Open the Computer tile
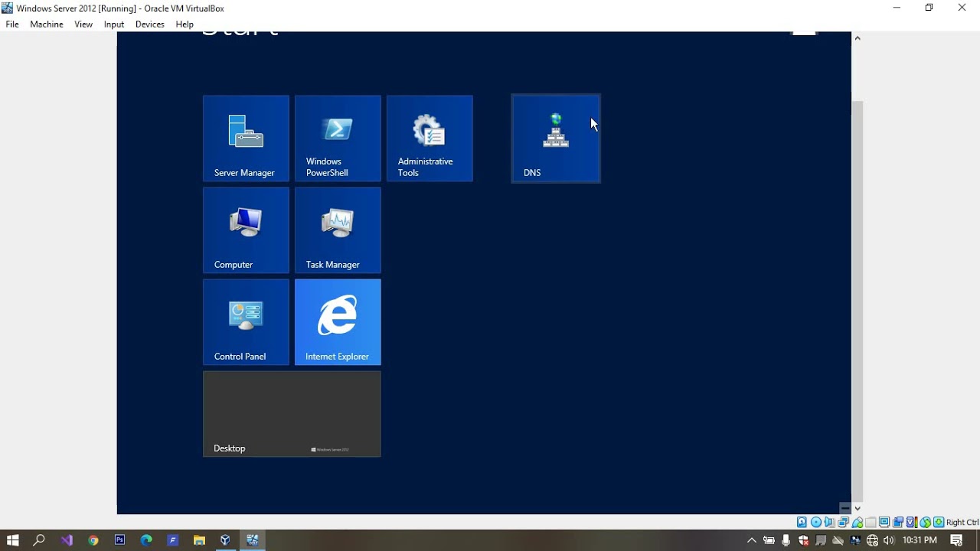Image resolution: width=980 pixels, height=551 pixels. (x=246, y=230)
